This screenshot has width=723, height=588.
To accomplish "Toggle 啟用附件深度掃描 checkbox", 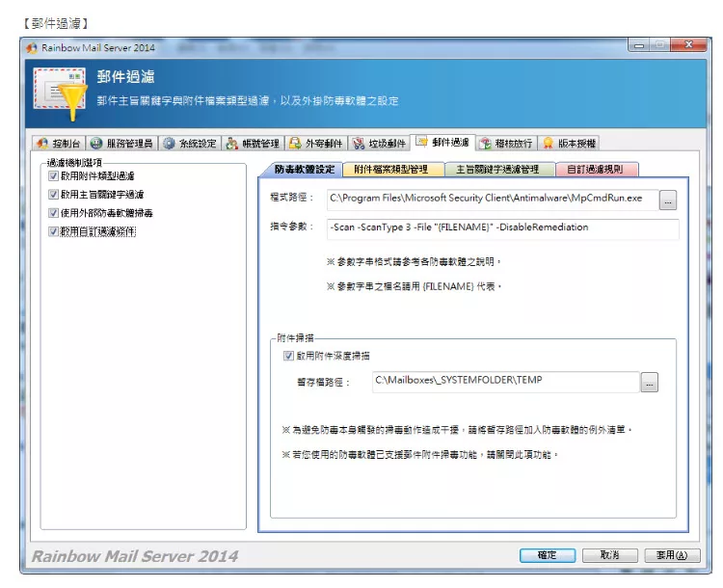I will 288,356.
